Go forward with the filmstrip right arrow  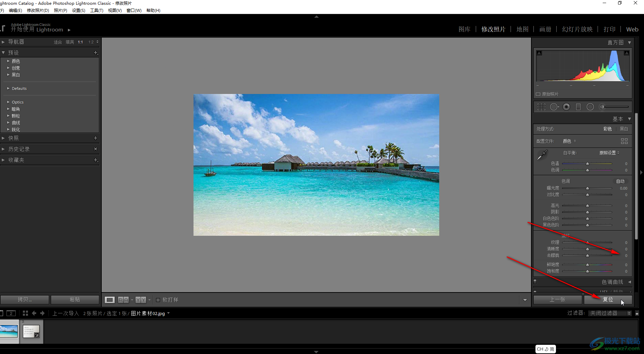[42, 313]
